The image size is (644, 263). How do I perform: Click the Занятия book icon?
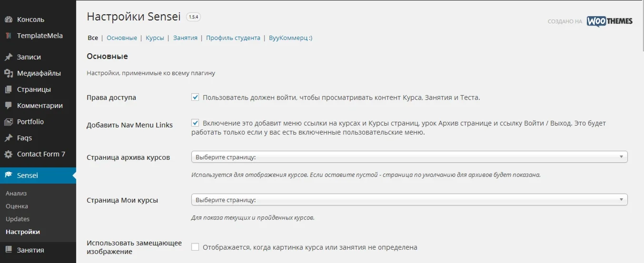pos(9,250)
